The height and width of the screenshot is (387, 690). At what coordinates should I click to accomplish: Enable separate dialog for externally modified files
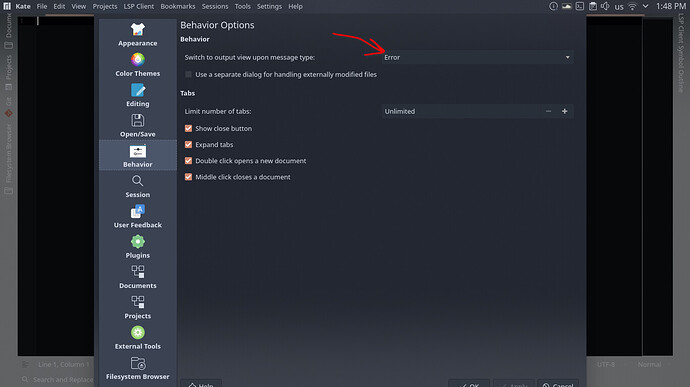(x=188, y=74)
